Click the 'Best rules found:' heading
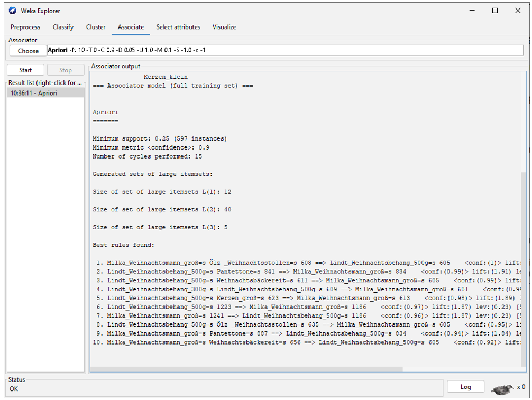Image resolution: width=532 pixels, height=400 pixels. (124, 245)
